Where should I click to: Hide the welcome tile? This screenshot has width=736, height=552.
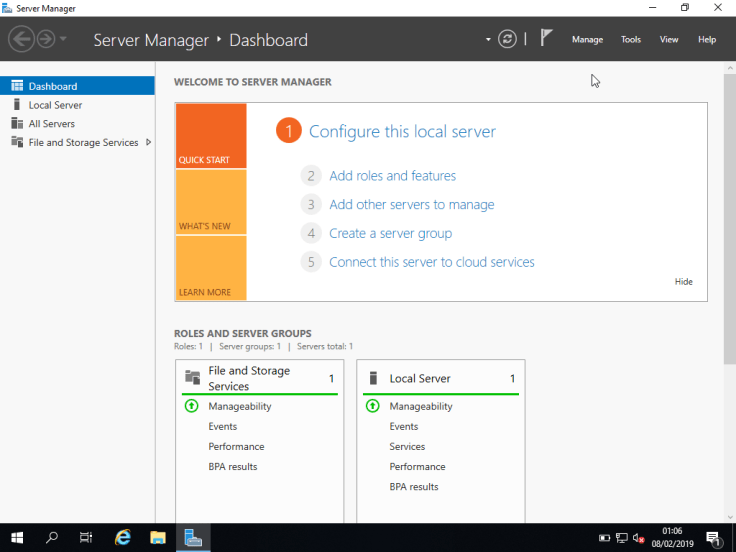[683, 282]
